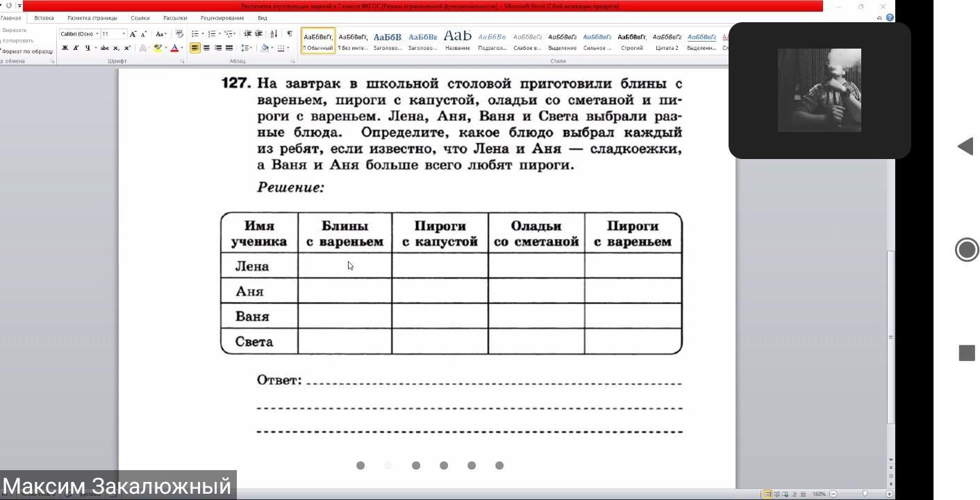Decrease font size with shrink font button
Viewport: 980px width, 500px height.
[x=144, y=34]
